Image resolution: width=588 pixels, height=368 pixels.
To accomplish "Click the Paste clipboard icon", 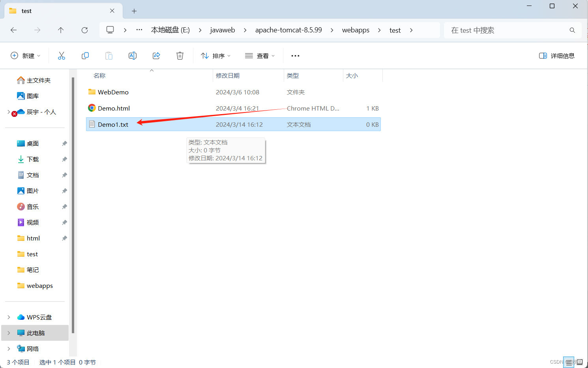I will pos(109,56).
